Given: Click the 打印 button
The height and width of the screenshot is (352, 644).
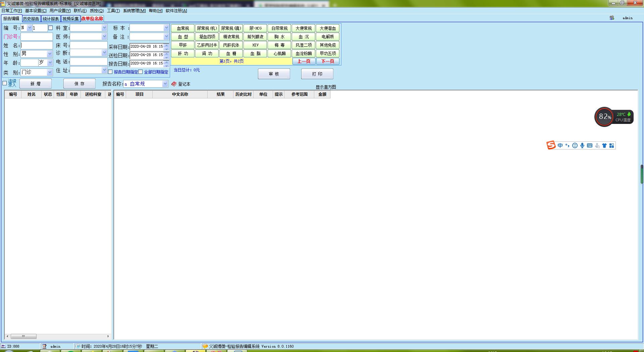Looking at the screenshot, I should [317, 74].
